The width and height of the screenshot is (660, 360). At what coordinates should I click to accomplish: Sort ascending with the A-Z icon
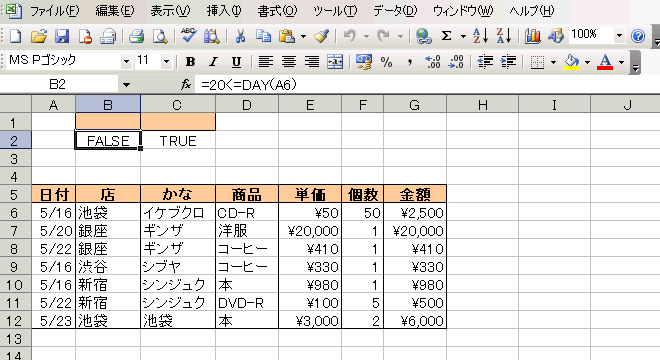click(480, 36)
